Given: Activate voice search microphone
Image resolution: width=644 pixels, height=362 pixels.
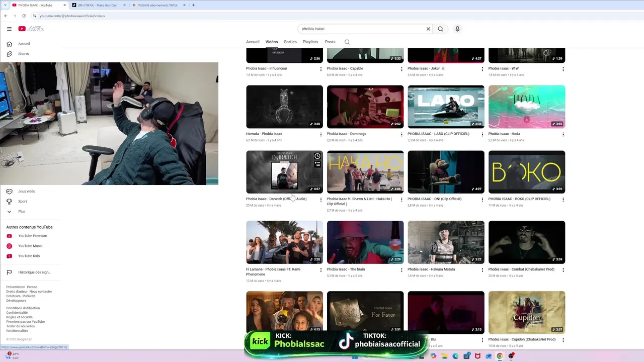Looking at the screenshot, I should pyautogui.click(x=457, y=29).
